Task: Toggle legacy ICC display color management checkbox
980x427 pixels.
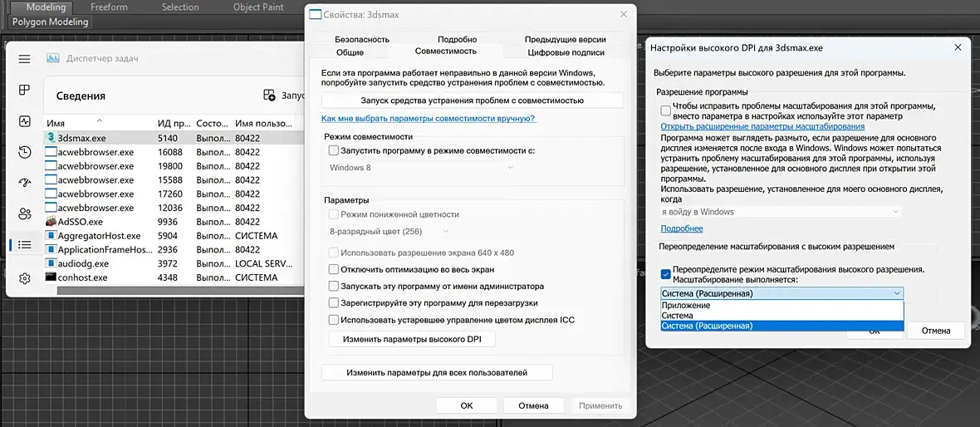Action: pyautogui.click(x=334, y=320)
